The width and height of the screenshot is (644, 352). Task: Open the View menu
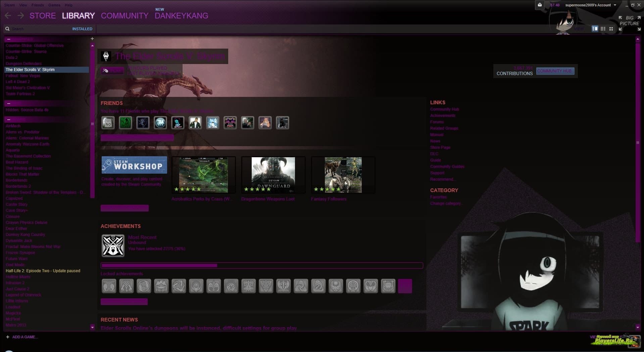(x=23, y=5)
